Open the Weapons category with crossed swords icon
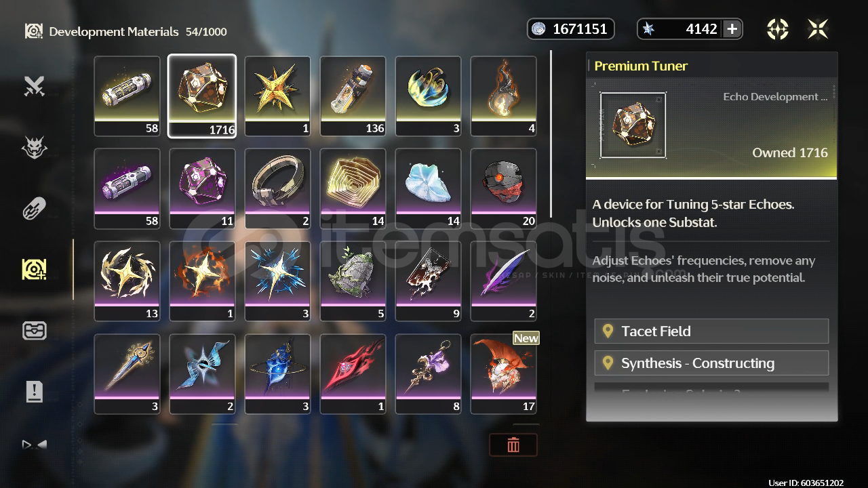Image resolution: width=868 pixels, height=488 pixels. [x=34, y=86]
